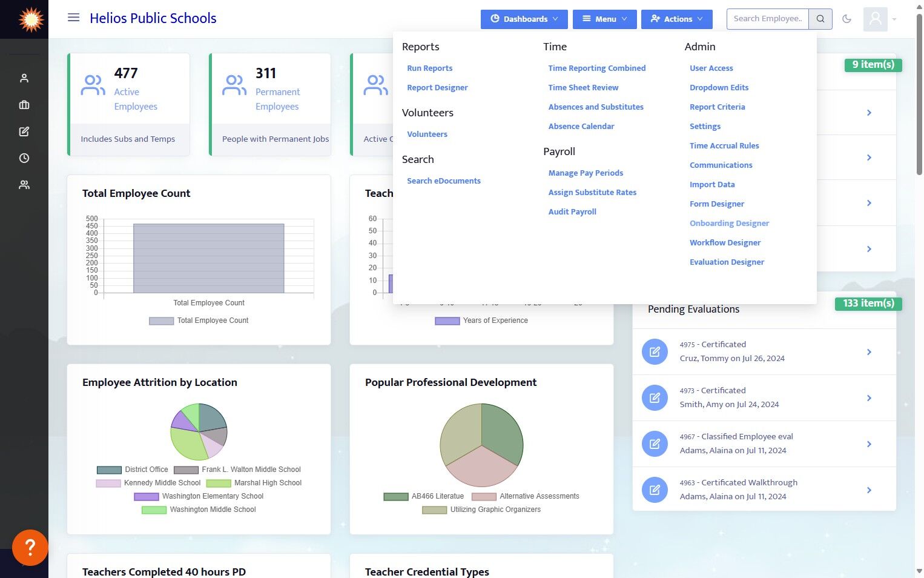Image resolution: width=924 pixels, height=578 pixels.
Task: Expand the user profile avatar menu
Action: click(880, 19)
